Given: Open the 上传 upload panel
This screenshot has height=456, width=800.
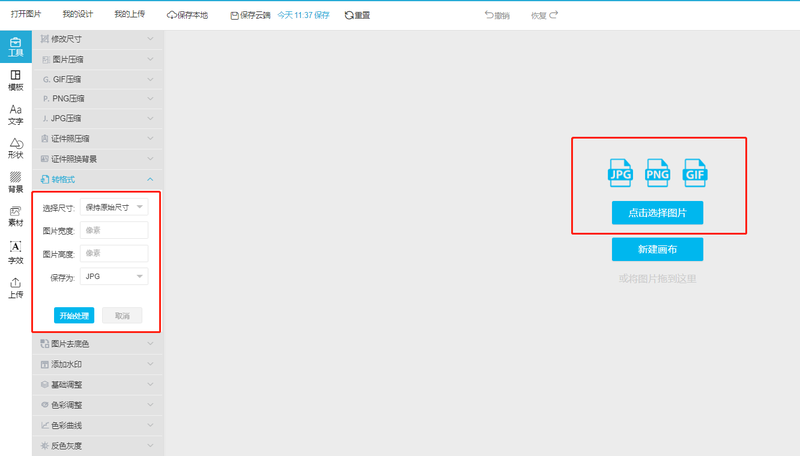Looking at the screenshot, I should click(16, 288).
